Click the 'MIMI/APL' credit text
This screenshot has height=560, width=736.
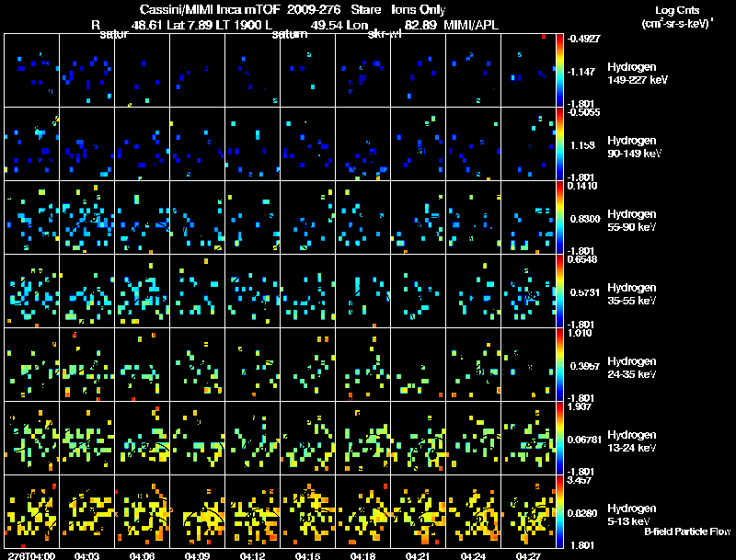pos(471,25)
